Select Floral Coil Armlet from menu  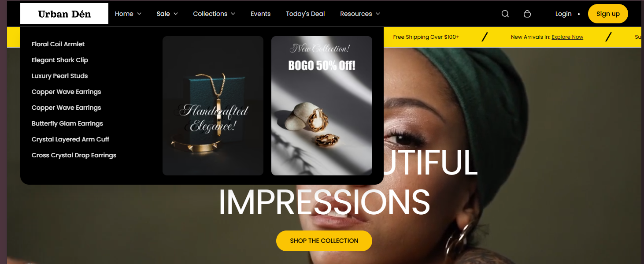58,44
